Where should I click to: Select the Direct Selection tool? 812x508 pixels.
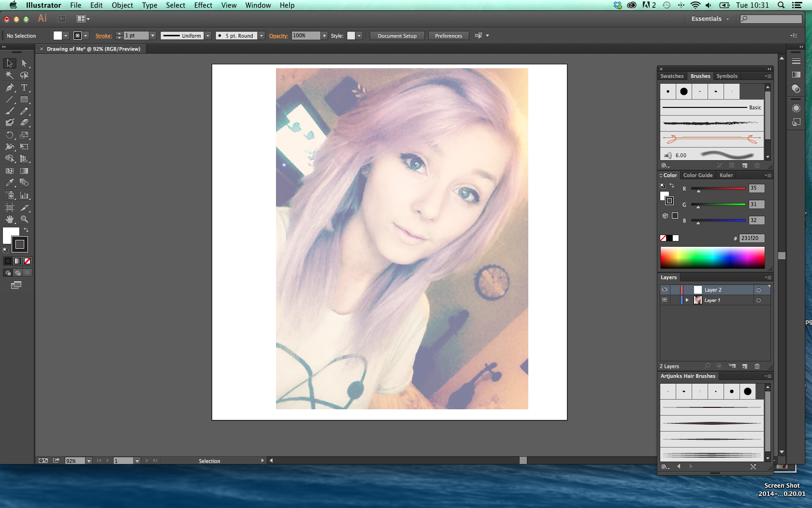(x=24, y=63)
